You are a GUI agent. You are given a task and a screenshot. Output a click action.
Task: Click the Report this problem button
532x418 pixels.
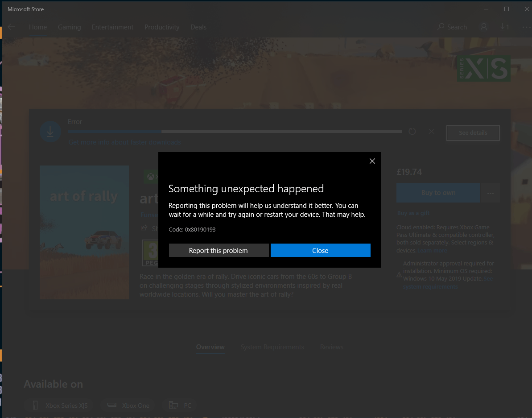tap(219, 250)
